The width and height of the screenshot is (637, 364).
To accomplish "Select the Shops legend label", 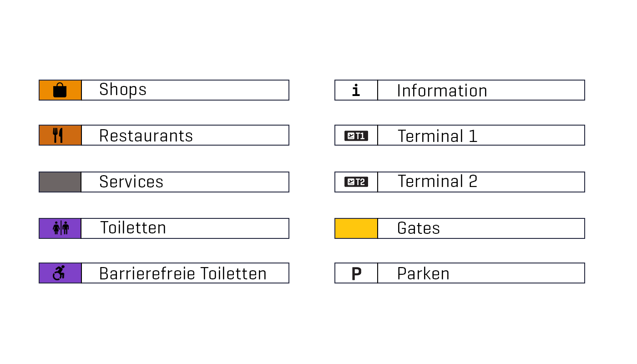I will click(123, 90).
